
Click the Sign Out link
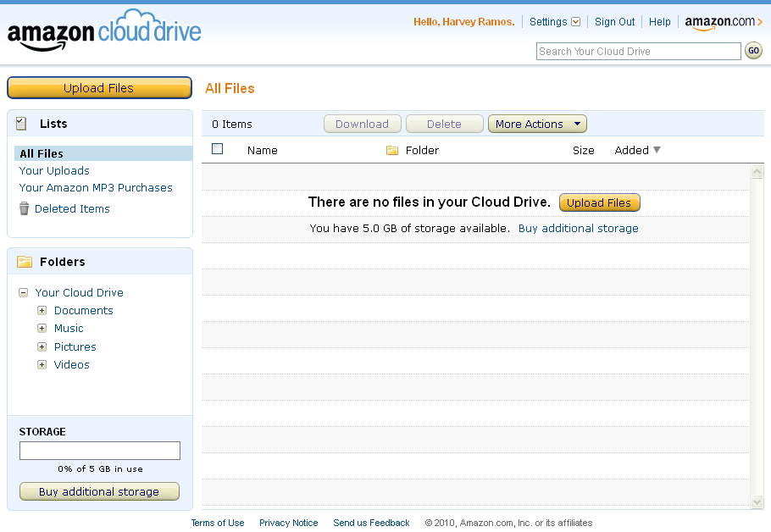[x=614, y=22]
